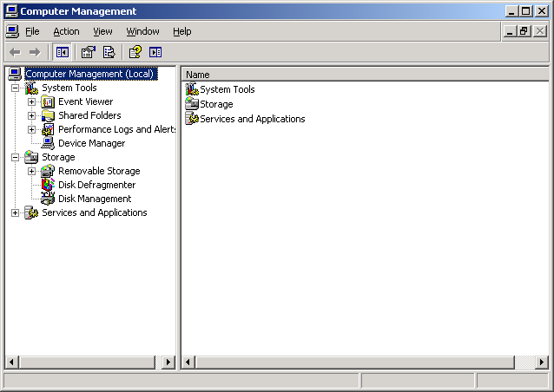
Task: Click the Event Viewer icon in tree
Action: coord(48,102)
